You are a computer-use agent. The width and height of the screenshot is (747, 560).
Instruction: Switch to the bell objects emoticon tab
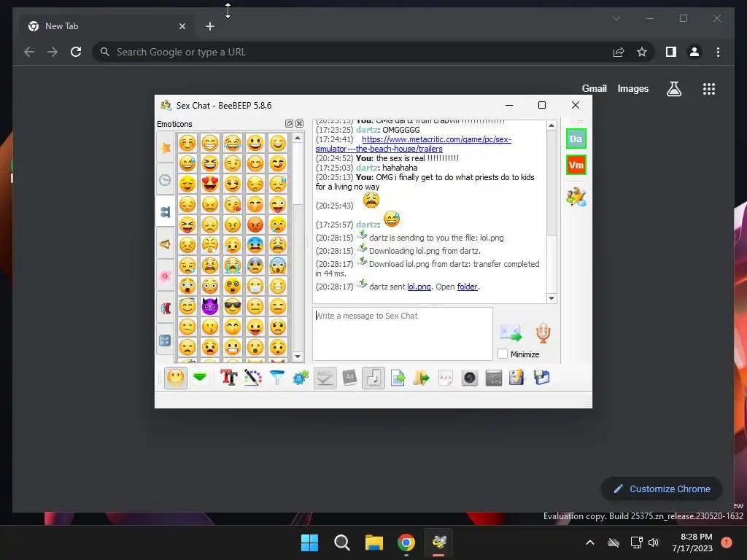(166, 244)
